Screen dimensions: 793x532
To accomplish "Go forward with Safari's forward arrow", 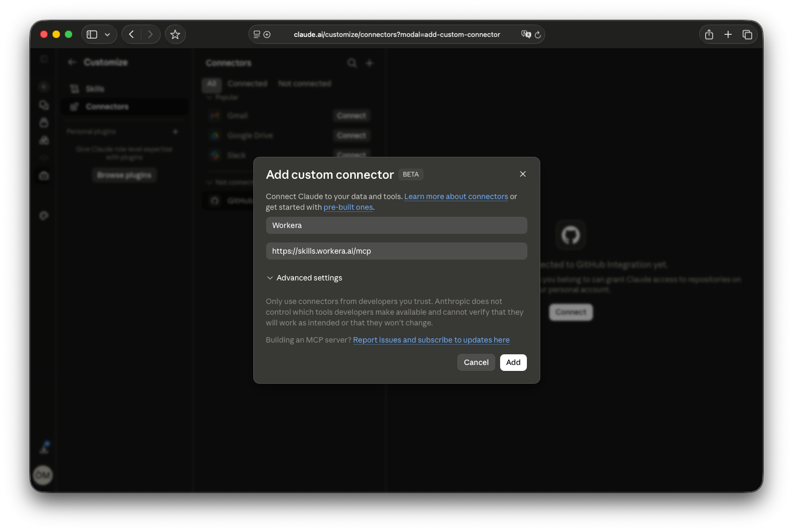I will pyautogui.click(x=150, y=34).
